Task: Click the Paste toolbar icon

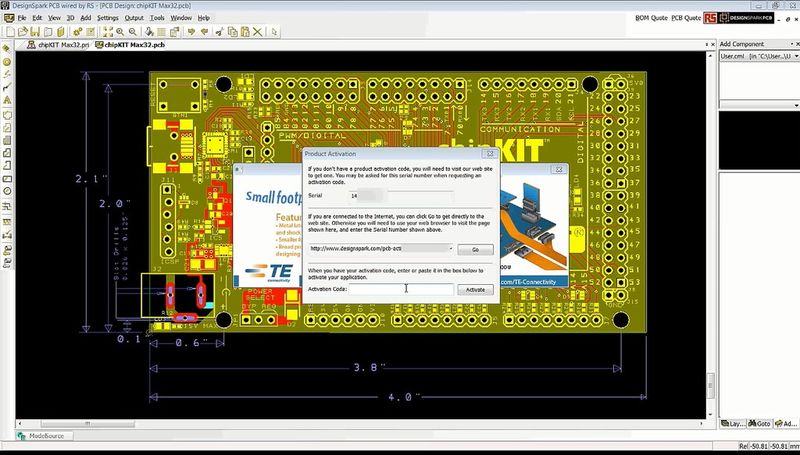Action: tap(245, 32)
